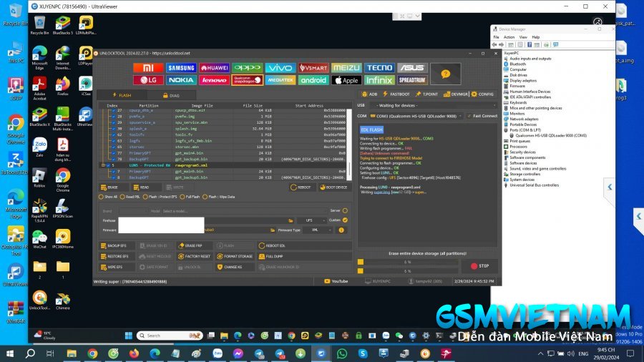Screen dimensions: 644x362
Task: Switch to the FLASH tab
Action: pos(122,95)
